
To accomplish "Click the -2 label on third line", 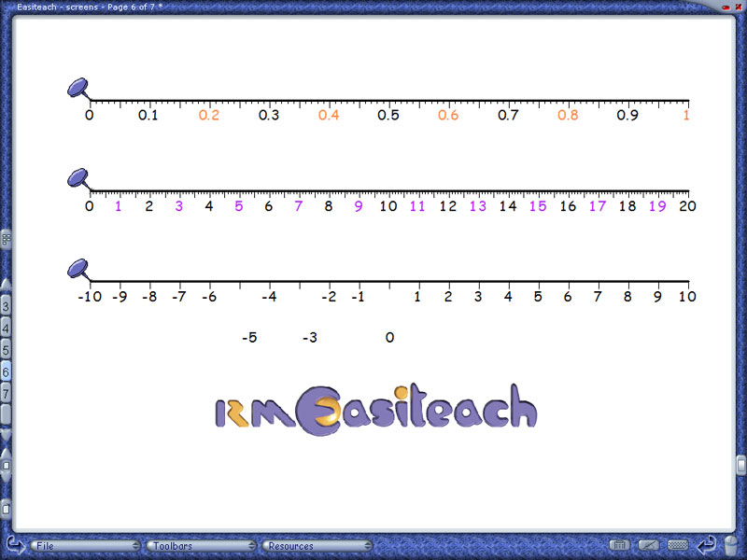I will tap(329, 297).
